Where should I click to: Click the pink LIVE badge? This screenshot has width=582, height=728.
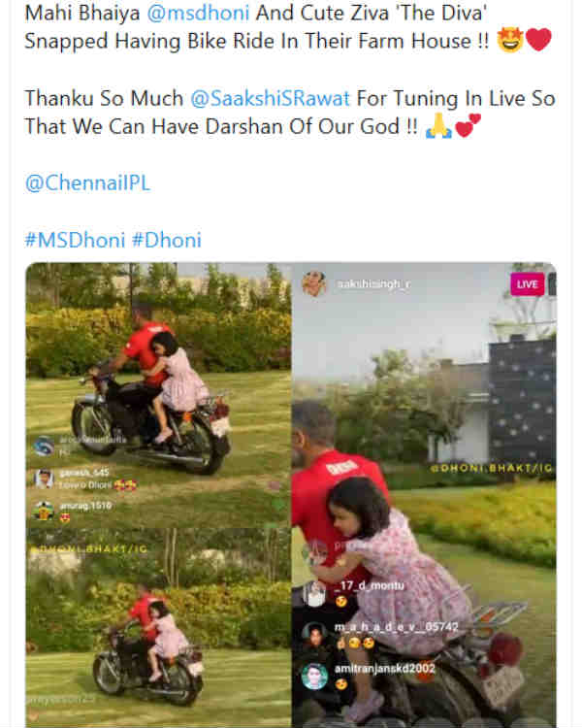coord(528,284)
